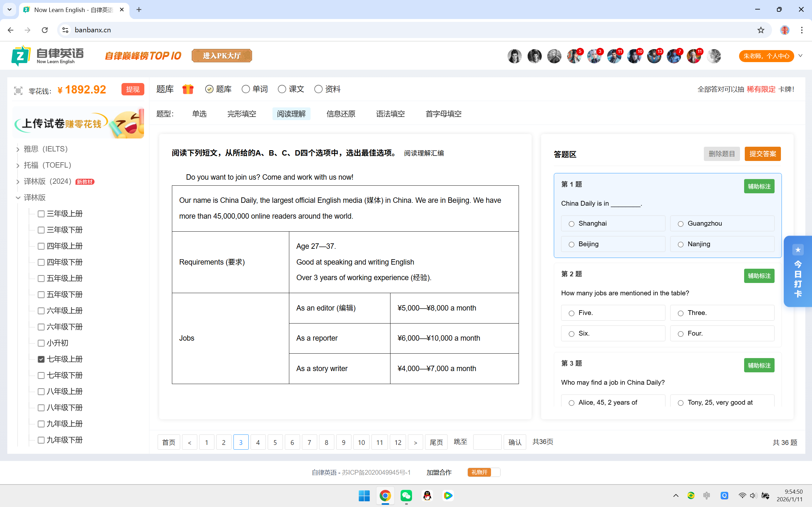Click the scan icon beside 零花钱
The width and height of the screenshot is (812, 507).
click(x=18, y=91)
